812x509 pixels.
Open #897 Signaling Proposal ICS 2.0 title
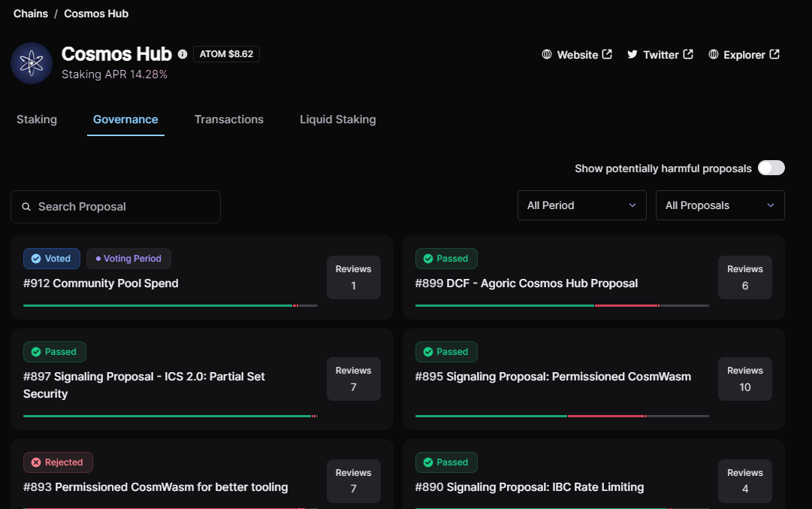click(x=144, y=385)
